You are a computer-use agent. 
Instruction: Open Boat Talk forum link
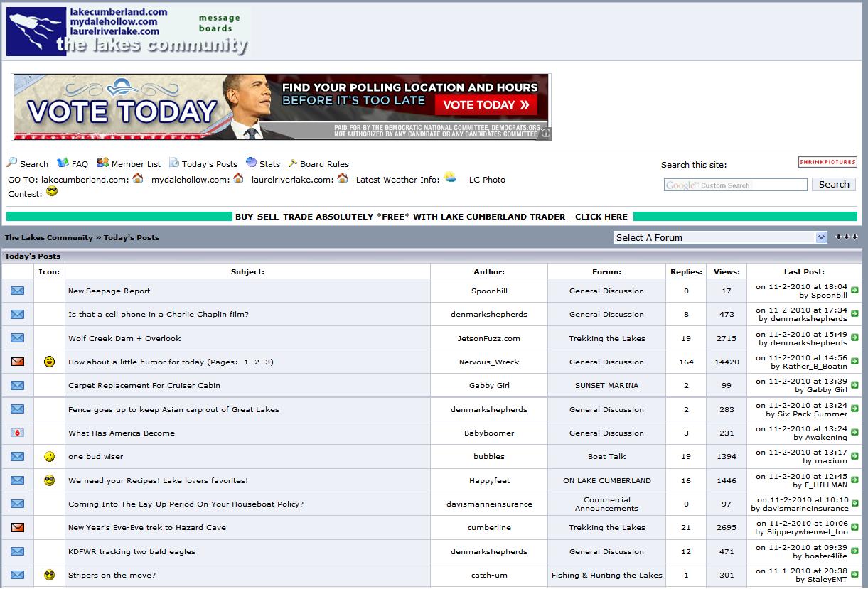point(607,456)
